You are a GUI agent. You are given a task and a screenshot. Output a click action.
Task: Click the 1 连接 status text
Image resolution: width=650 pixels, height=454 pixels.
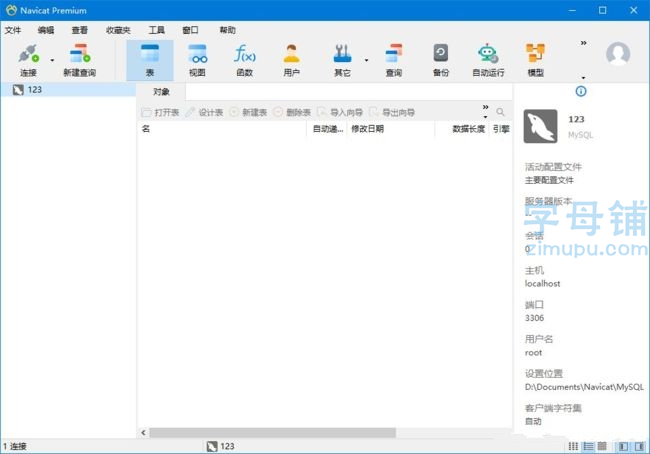15,446
